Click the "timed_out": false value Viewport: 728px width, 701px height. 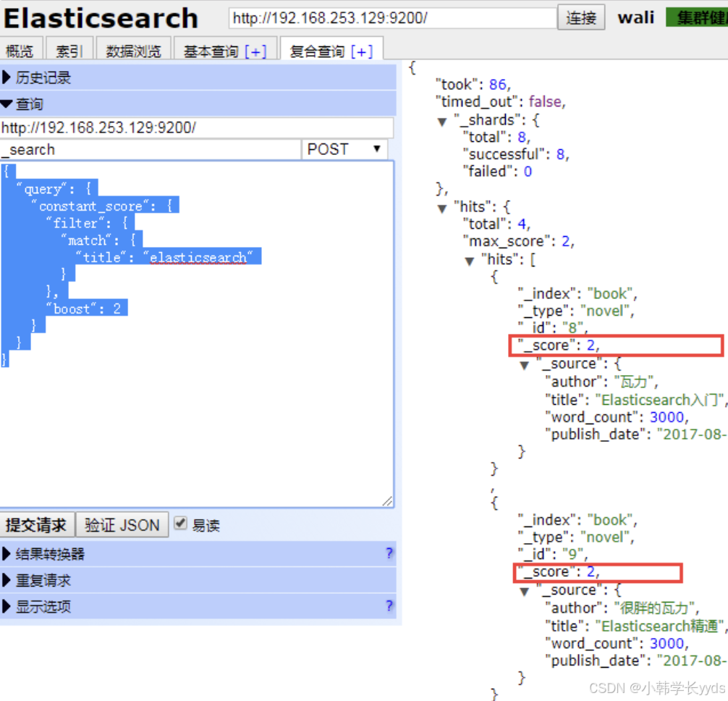(x=545, y=101)
